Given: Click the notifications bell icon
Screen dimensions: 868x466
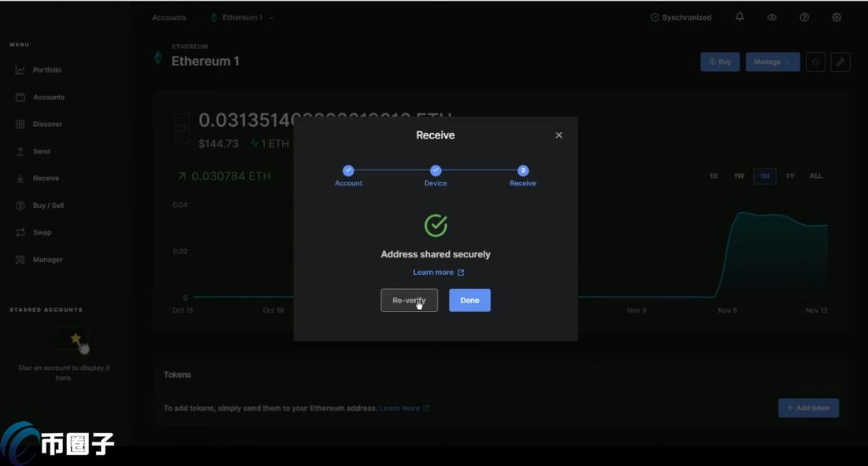Looking at the screenshot, I should [740, 17].
